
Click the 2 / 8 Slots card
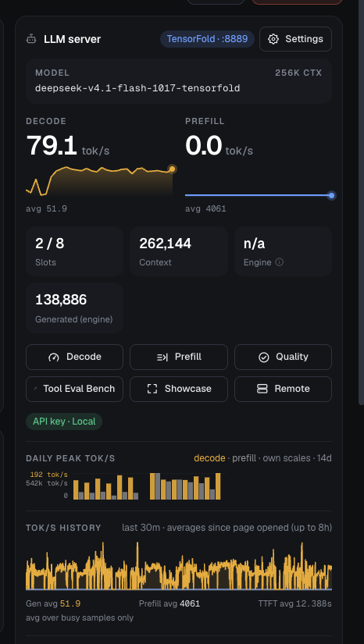[74, 251]
